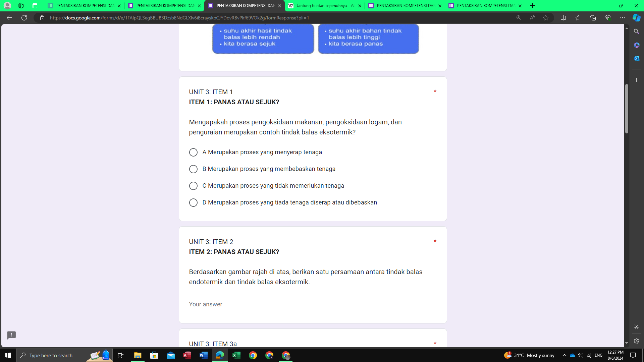Click the sidebar screenshot icon
The height and width of the screenshot is (362, 644).
pos(636,326)
